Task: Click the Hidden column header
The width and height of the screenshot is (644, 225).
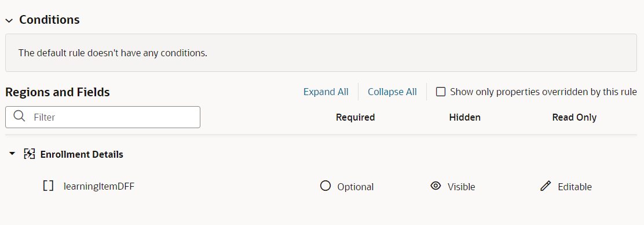Action: 465,118
